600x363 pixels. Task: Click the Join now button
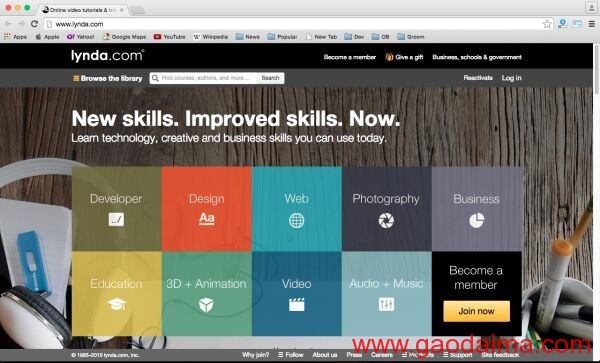coord(476,311)
